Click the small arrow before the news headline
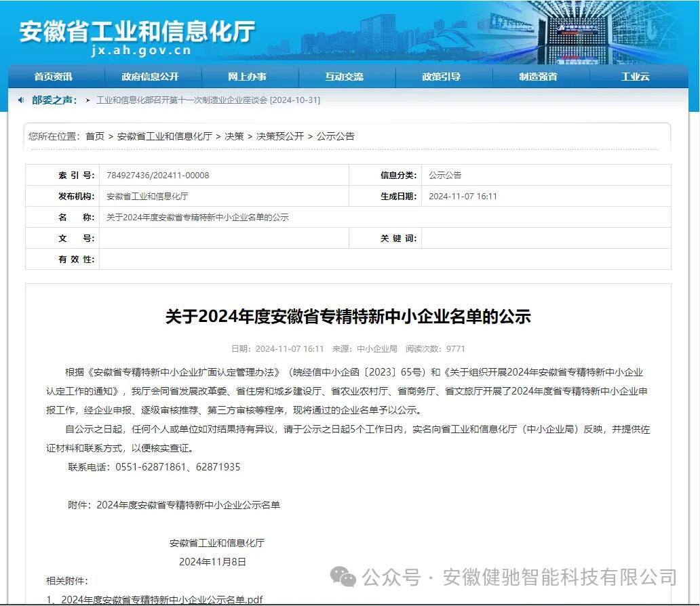This screenshot has width=700, height=606. 88,100
